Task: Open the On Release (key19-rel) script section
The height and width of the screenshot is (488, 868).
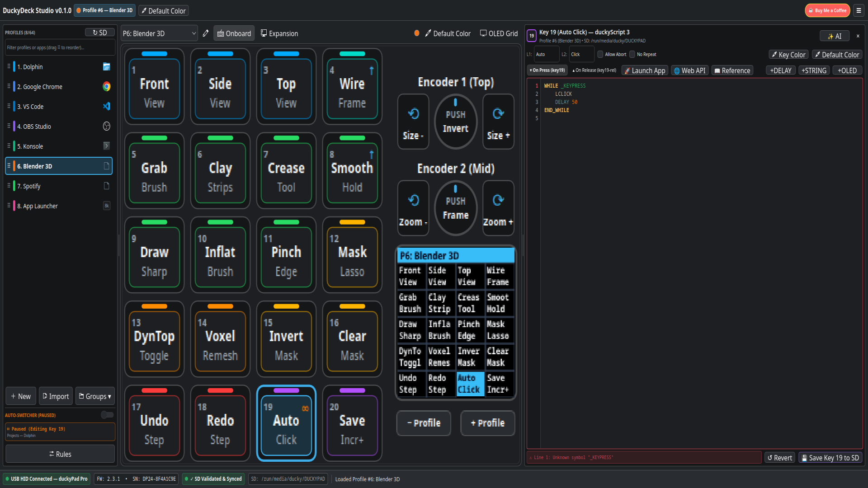Action: point(594,70)
